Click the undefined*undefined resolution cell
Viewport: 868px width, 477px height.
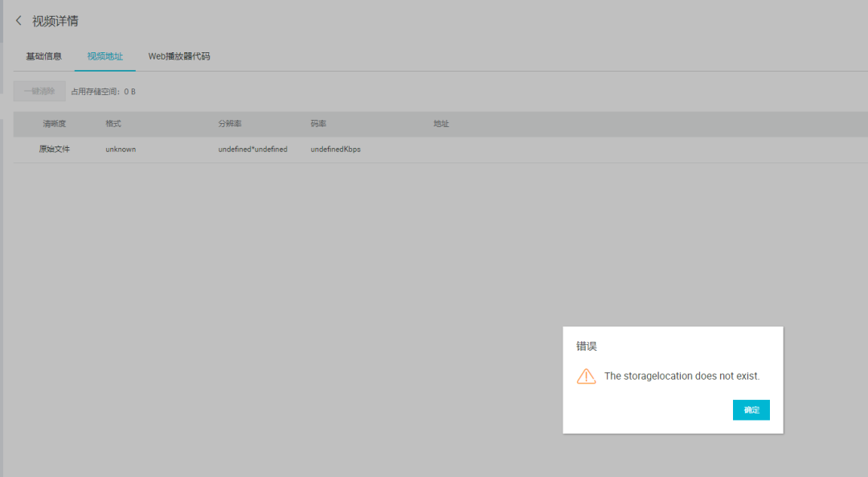pos(253,149)
